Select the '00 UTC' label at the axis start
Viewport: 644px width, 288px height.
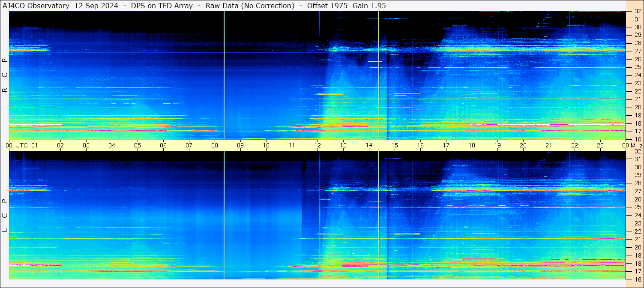17,145
